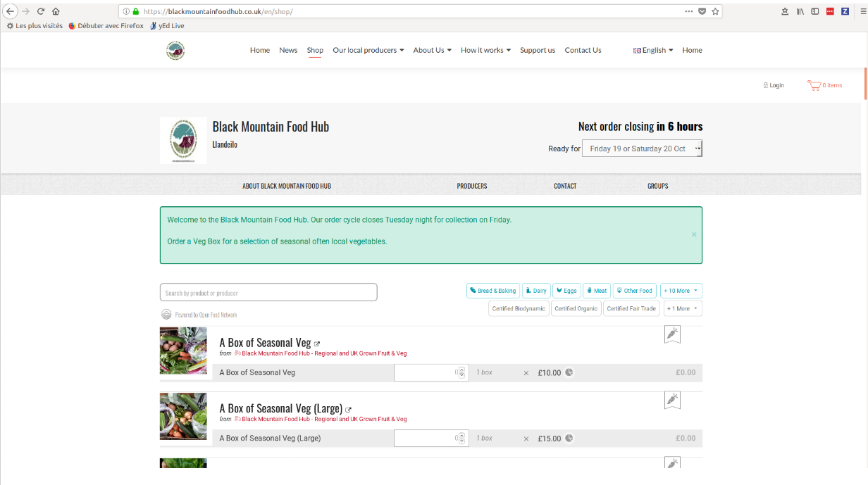
Task: Bookmark this page with the star
Action: 715,11
